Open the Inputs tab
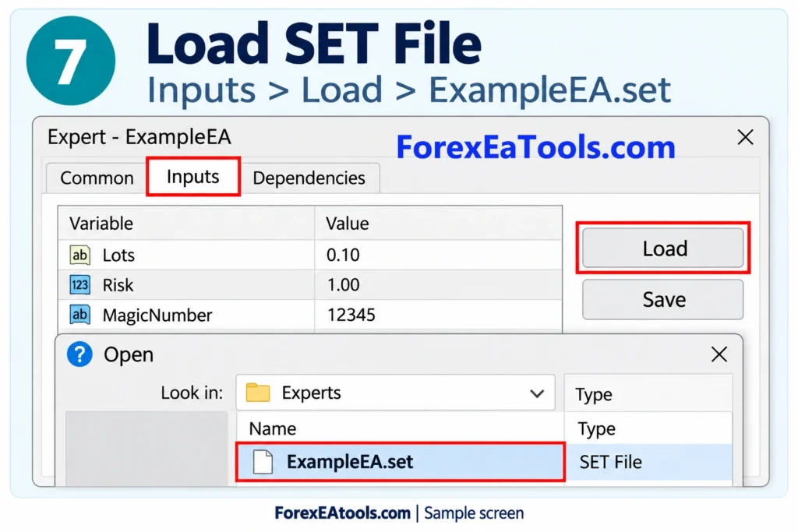The width and height of the screenshot is (798, 532). [x=193, y=177]
